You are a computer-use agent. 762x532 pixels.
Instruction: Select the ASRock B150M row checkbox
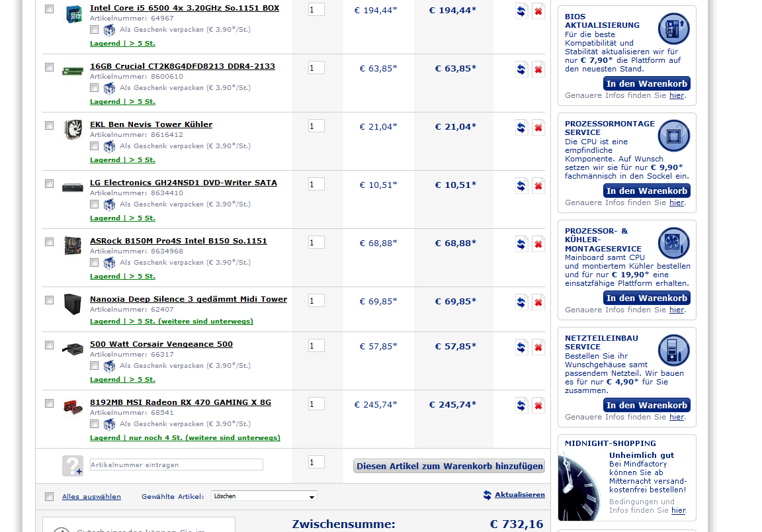tap(49, 242)
